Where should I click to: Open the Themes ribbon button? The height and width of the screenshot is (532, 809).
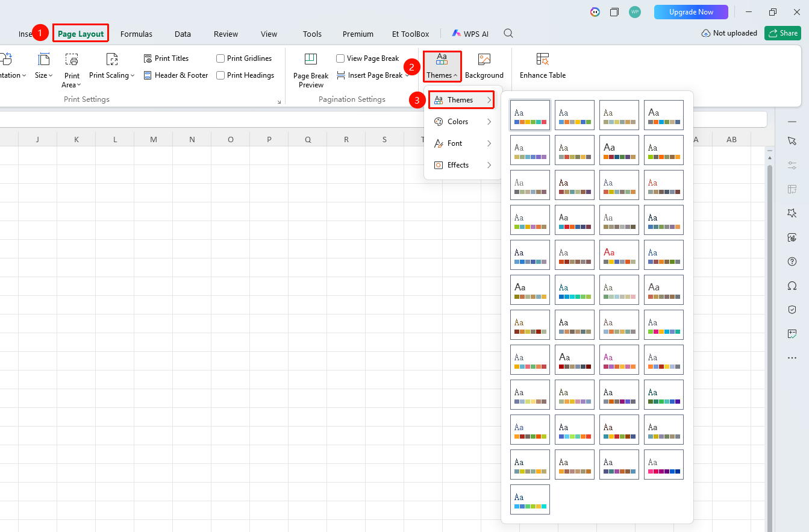pyautogui.click(x=442, y=66)
